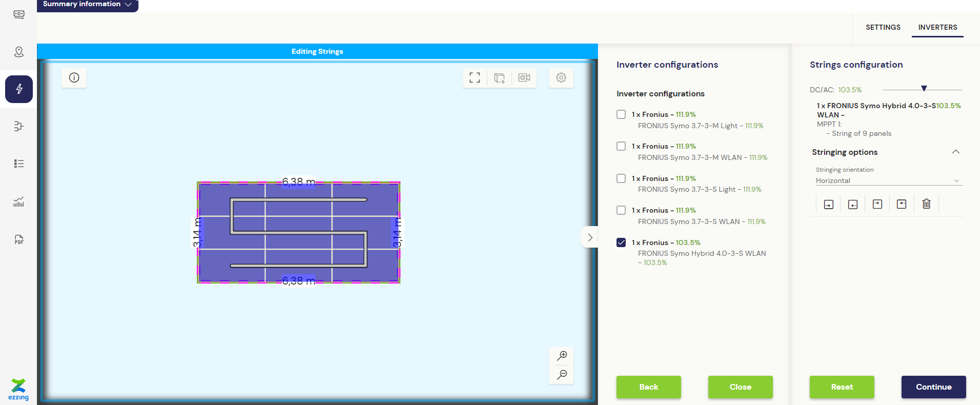Adjust the DC/AC ratio slider handle
This screenshot has height=405, width=980.
point(924,89)
